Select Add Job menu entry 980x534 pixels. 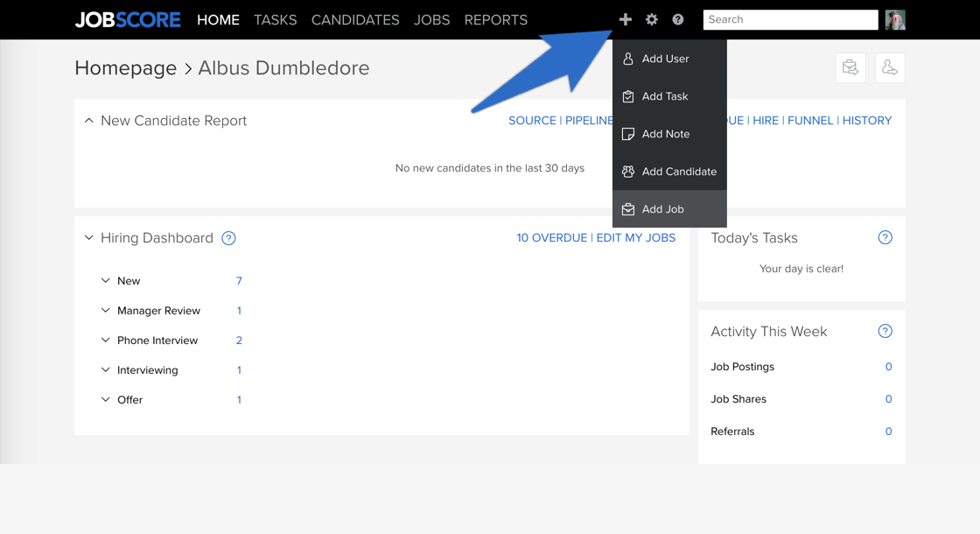coord(669,209)
